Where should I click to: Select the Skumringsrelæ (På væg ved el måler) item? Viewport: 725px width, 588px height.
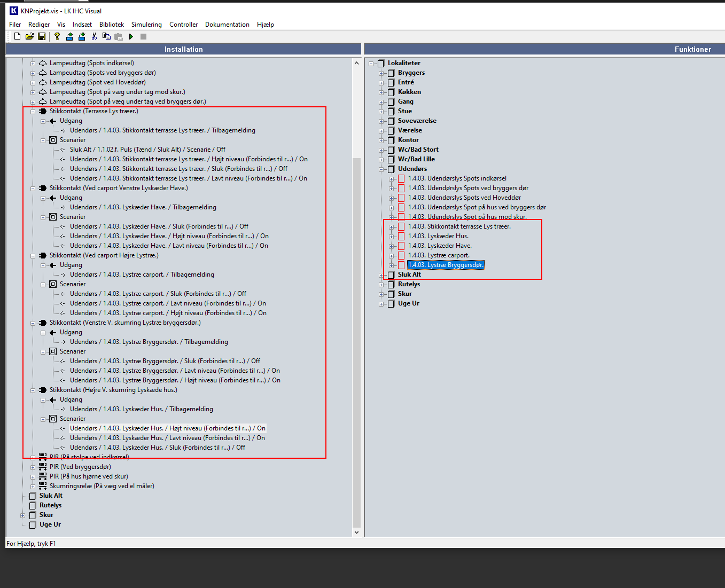(x=102, y=486)
